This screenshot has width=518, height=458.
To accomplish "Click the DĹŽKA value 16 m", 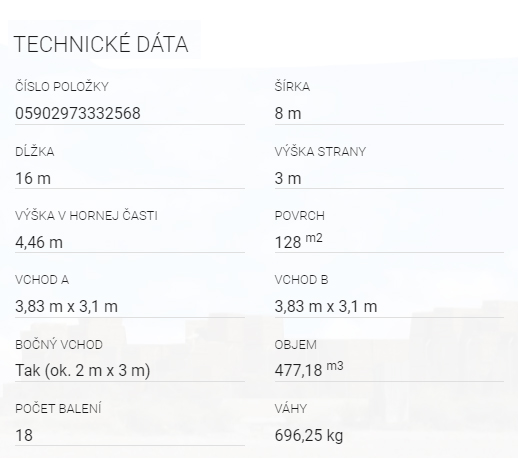I will point(33,178).
